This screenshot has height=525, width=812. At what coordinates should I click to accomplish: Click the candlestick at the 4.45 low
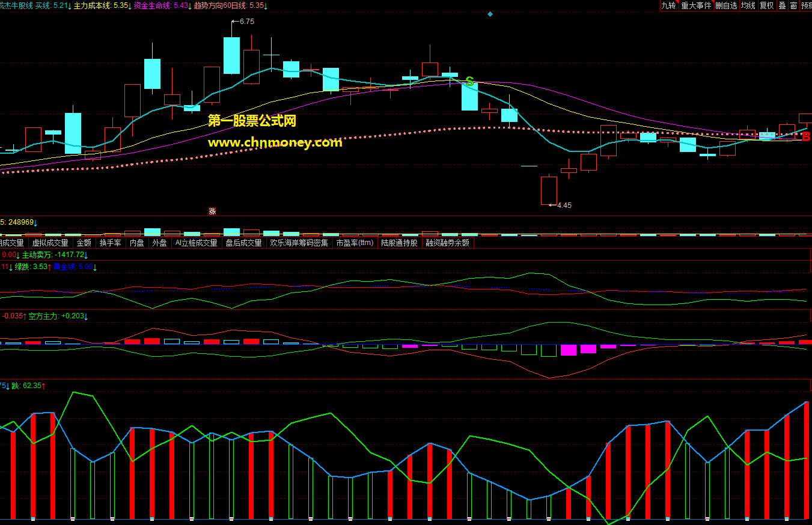click(549, 190)
